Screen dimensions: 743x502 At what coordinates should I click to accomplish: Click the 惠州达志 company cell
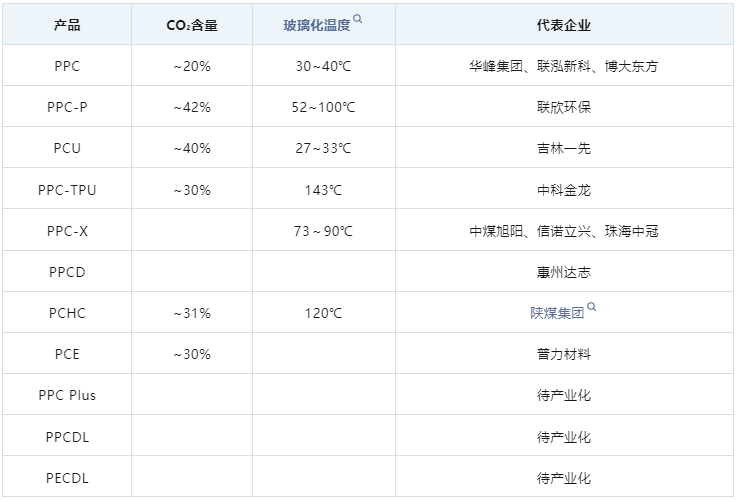(564, 272)
